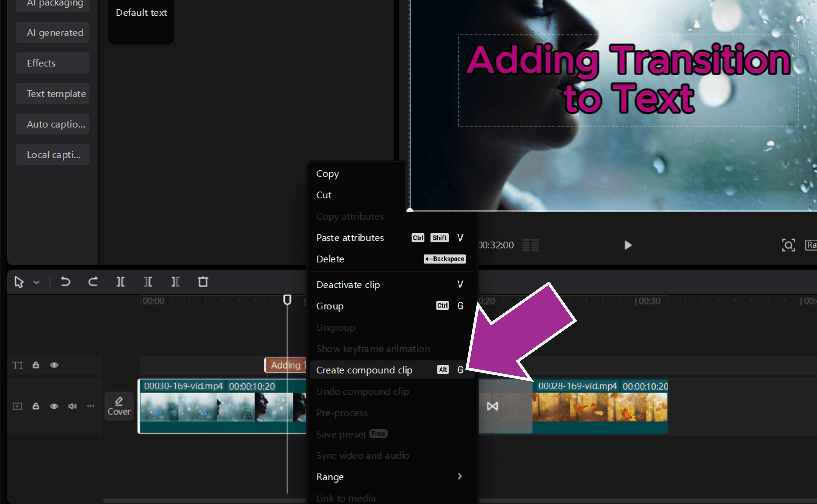
Task: Expand the Range submenu in the context menu
Action: 460,477
